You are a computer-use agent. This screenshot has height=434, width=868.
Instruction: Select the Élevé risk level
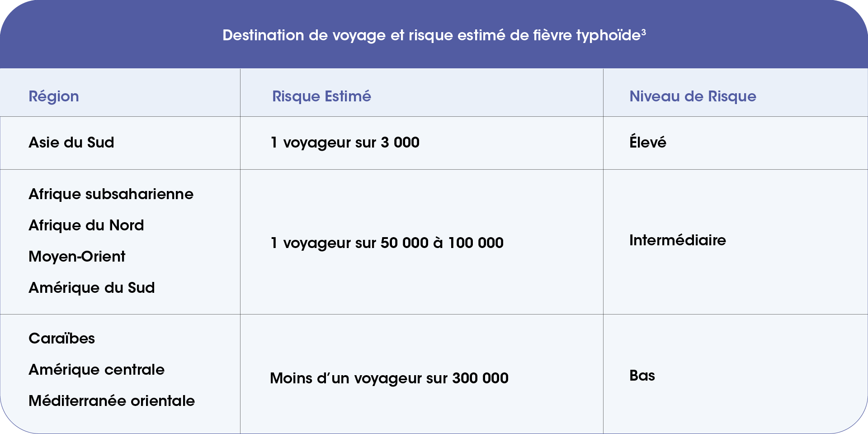pos(647,143)
